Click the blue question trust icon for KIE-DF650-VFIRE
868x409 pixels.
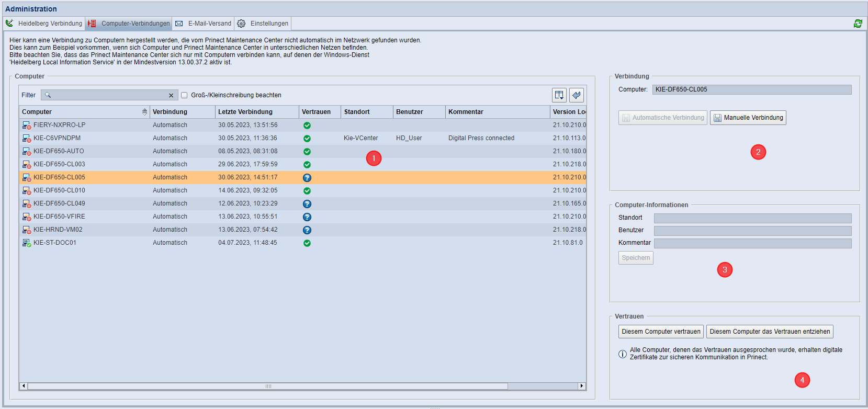click(307, 217)
